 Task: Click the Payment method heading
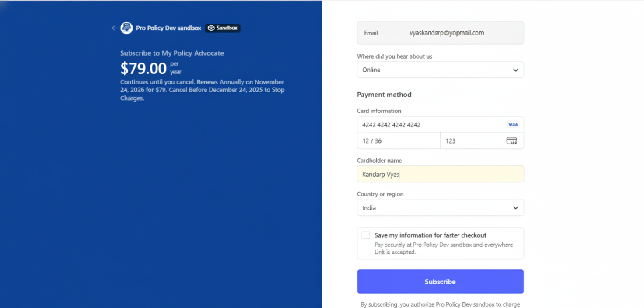click(x=384, y=94)
